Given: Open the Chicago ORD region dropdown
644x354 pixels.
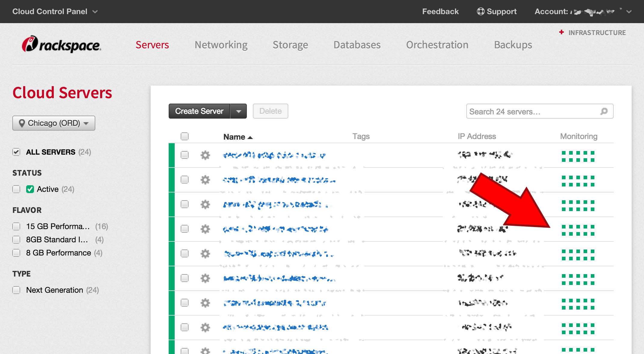Looking at the screenshot, I should click(x=53, y=123).
